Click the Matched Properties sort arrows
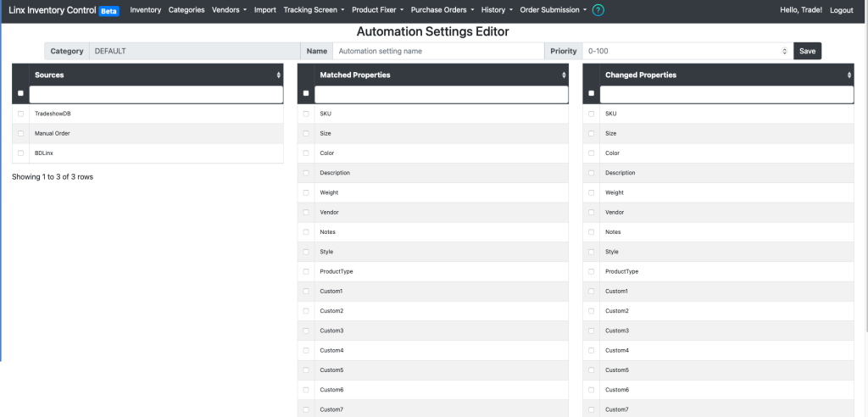Viewport: 868px width, 417px height. (564, 75)
